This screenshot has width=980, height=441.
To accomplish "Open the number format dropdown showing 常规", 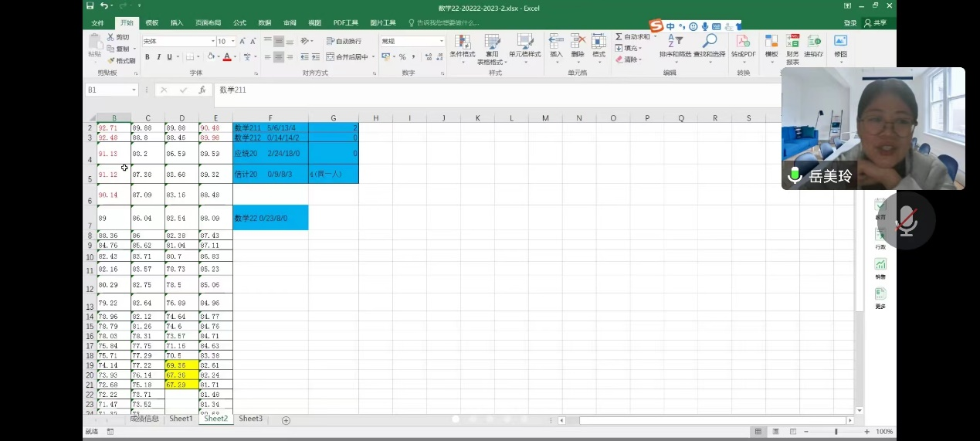I will (442, 41).
